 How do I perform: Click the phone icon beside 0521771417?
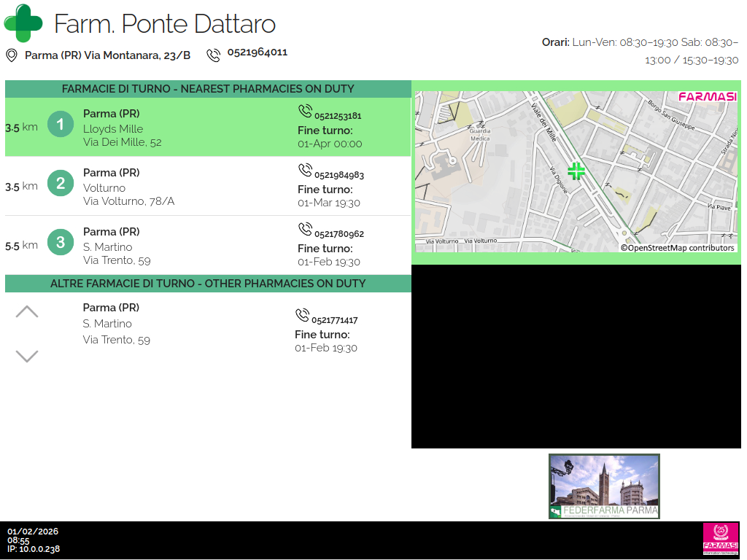point(302,316)
